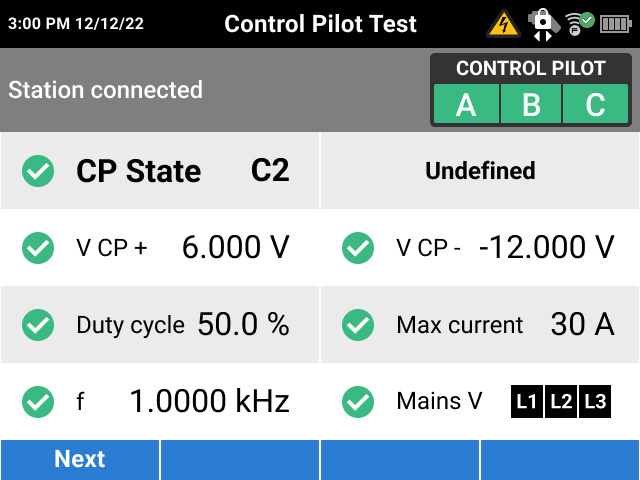Click the L2 phase indicator

(x=561, y=402)
